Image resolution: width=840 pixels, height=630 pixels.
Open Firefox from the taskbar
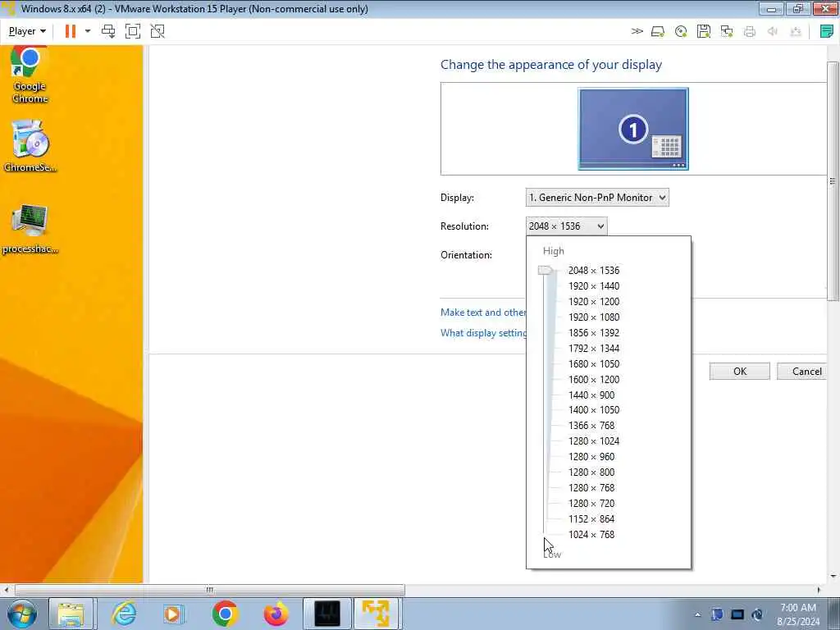tap(276, 614)
